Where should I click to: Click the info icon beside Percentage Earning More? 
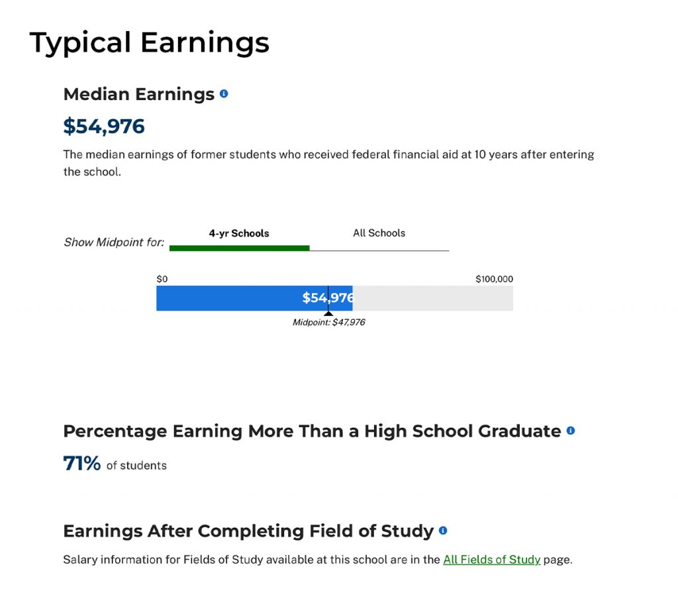point(571,431)
